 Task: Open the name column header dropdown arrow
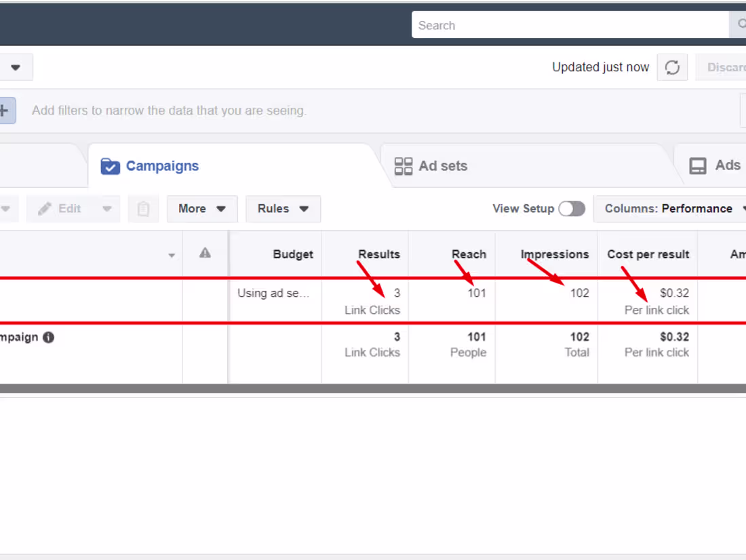click(172, 255)
